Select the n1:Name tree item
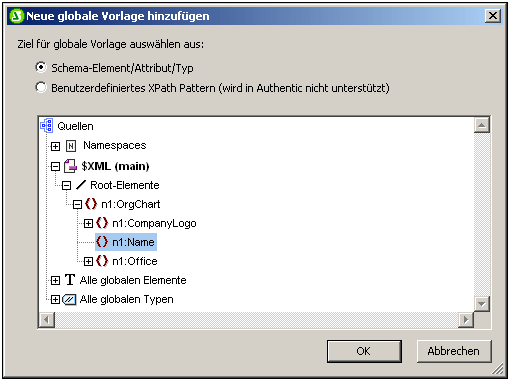 click(126, 242)
